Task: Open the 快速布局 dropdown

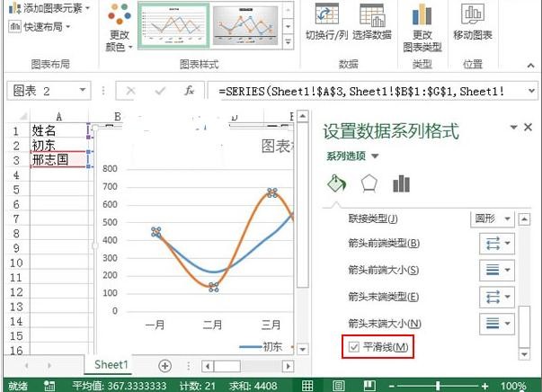Action: pos(39,26)
